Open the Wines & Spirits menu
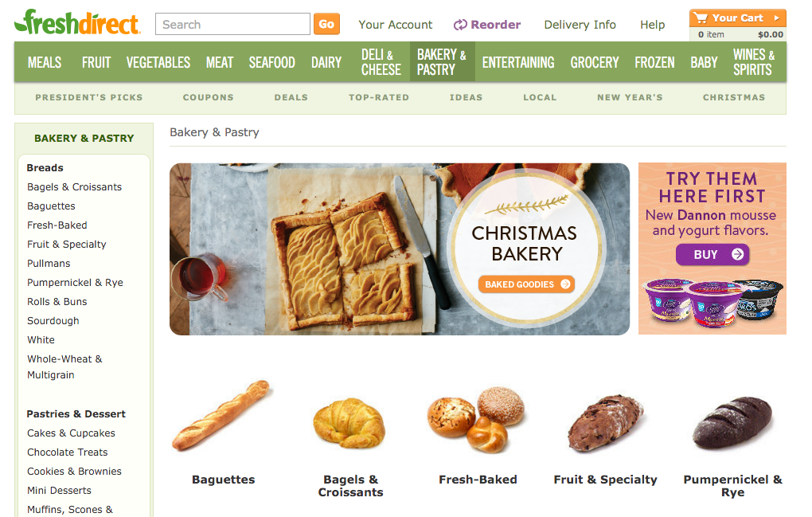The width and height of the screenshot is (812, 517). coord(753,61)
